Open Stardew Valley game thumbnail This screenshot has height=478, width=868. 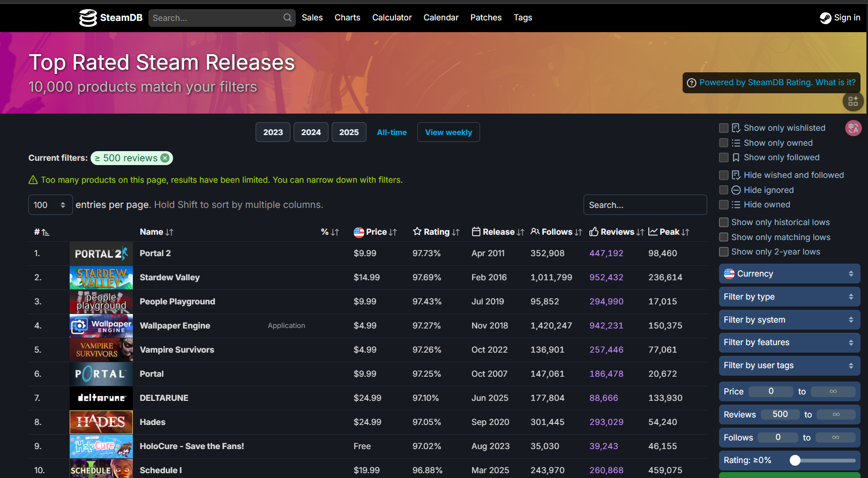click(101, 278)
